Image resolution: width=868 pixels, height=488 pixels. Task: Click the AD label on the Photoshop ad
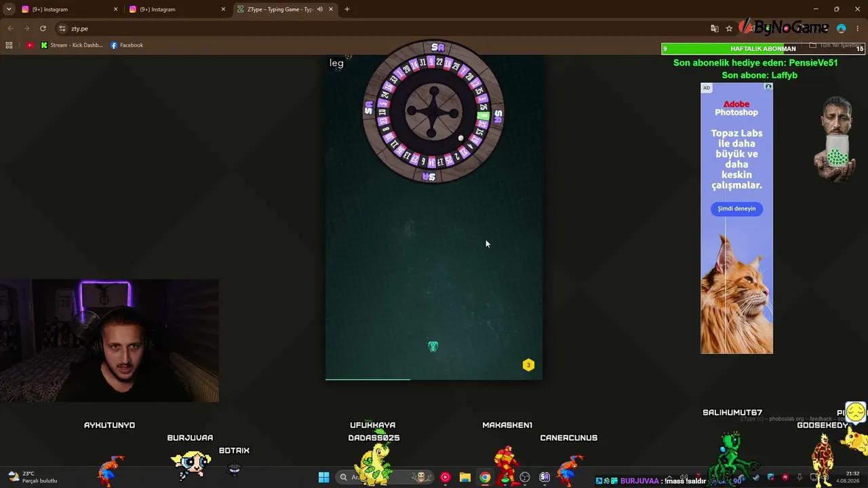[x=707, y=88]
